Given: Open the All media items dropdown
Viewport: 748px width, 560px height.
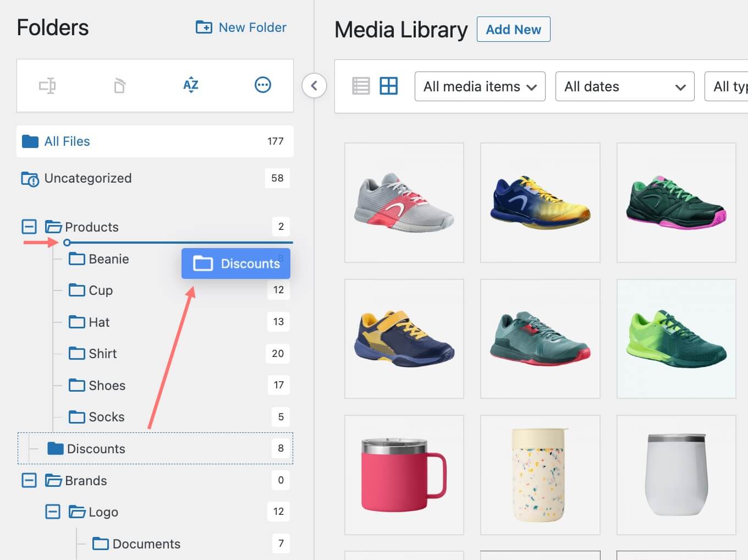Looking at the screenshot, I should point(480,86).
